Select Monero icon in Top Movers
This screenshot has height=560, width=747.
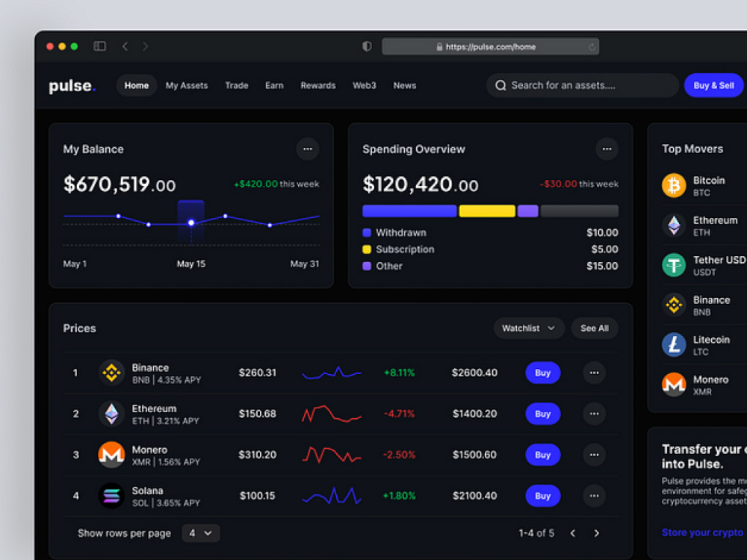pos(674,385)
